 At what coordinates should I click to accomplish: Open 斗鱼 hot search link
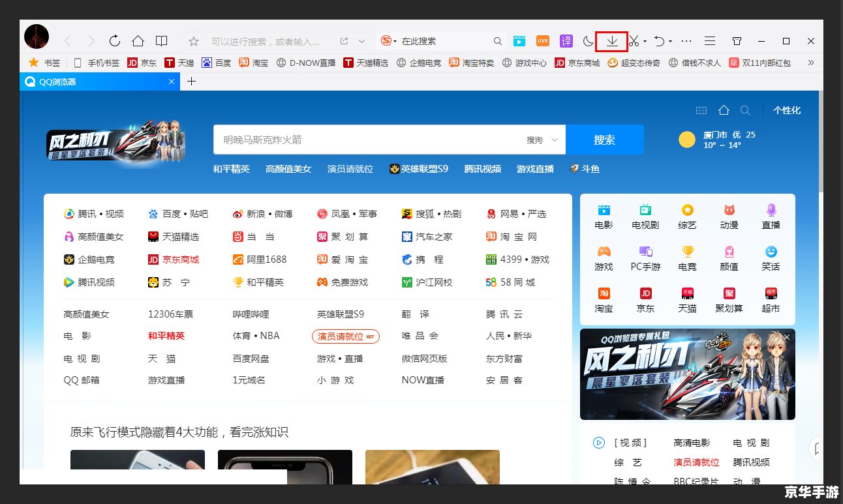[585, 168]
